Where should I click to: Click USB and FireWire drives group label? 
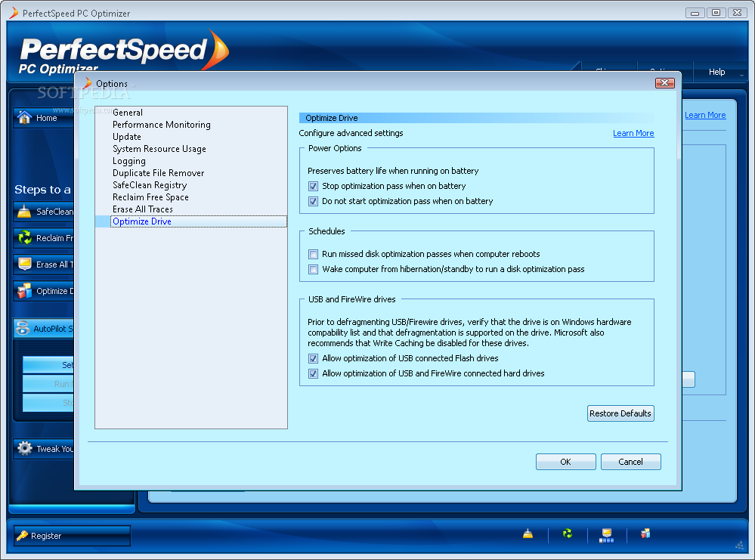click(x=351, y=299)
